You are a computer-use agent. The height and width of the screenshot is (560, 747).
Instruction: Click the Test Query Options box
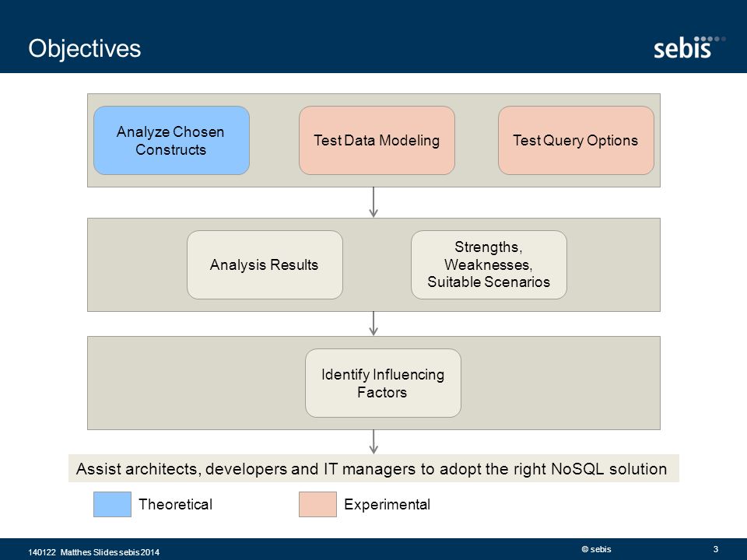click(x=576, y=141)
